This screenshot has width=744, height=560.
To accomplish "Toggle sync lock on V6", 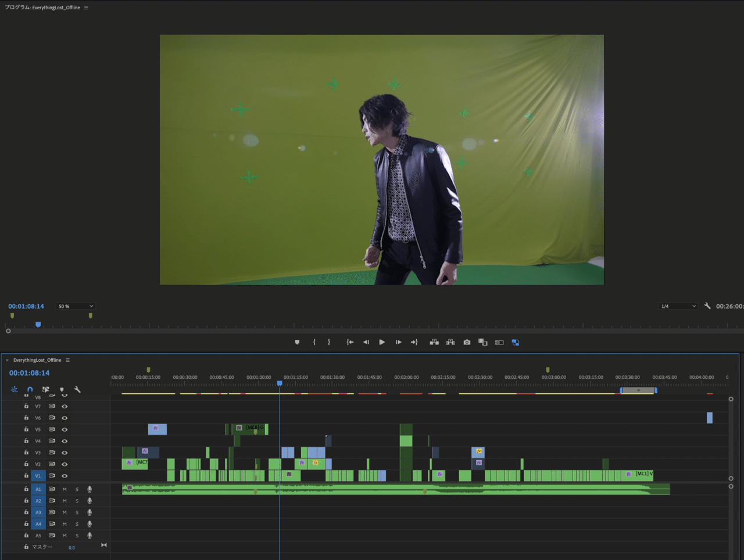I will (52, 418).
